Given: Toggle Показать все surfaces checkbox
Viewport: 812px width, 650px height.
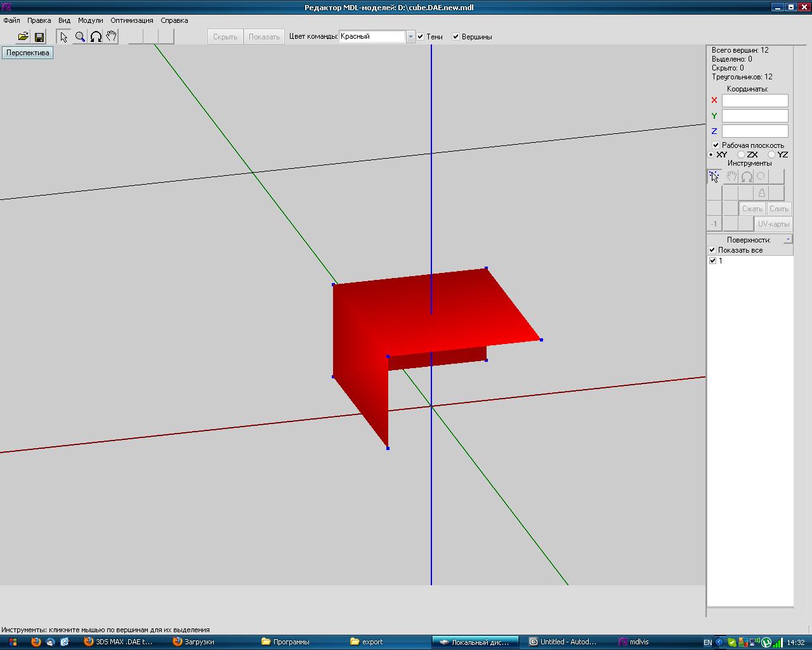Looking at the screenshot, I should [x=712, y=250].
